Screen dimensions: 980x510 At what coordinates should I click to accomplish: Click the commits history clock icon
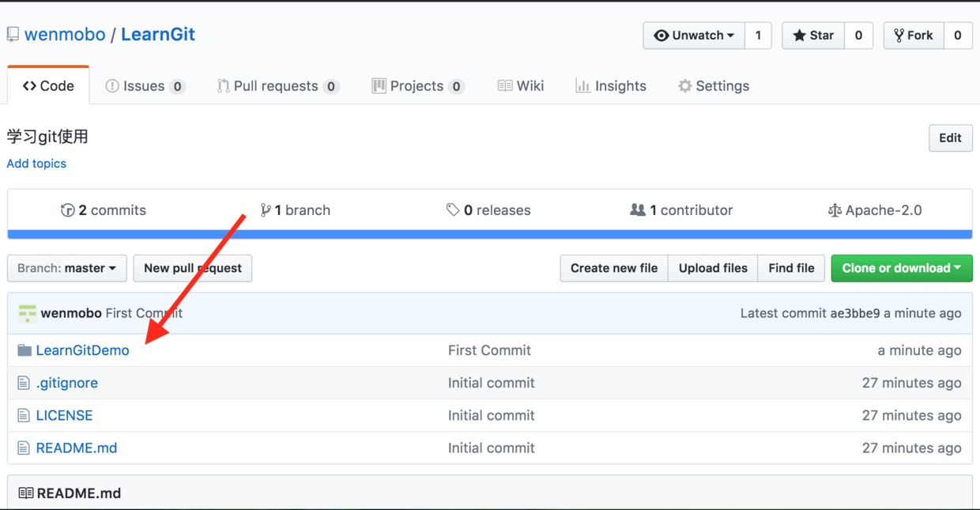[68, 210]
